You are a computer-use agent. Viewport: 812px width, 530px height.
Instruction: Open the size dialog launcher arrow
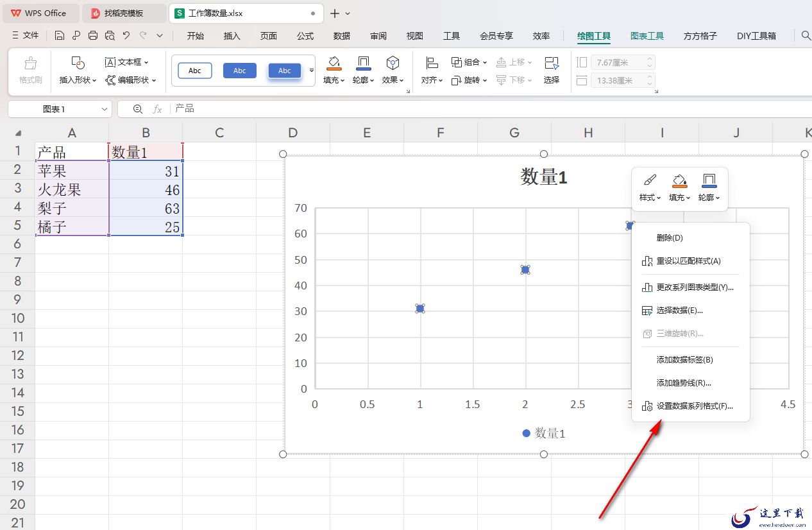click(x=656, y=92)
